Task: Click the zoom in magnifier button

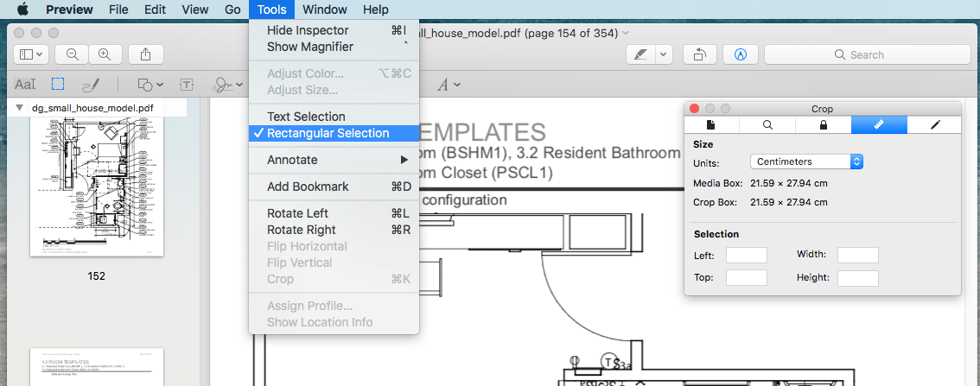Action: pos(105,54)
